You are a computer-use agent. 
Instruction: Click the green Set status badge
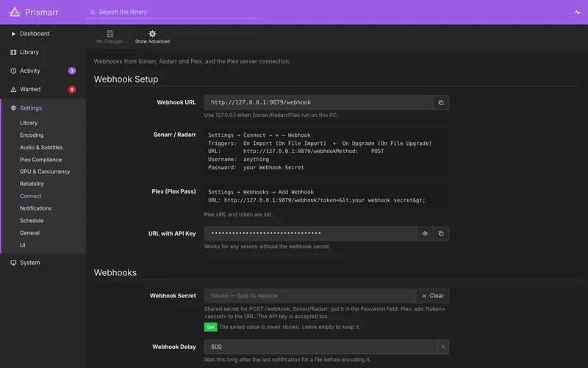click(210, 327)
